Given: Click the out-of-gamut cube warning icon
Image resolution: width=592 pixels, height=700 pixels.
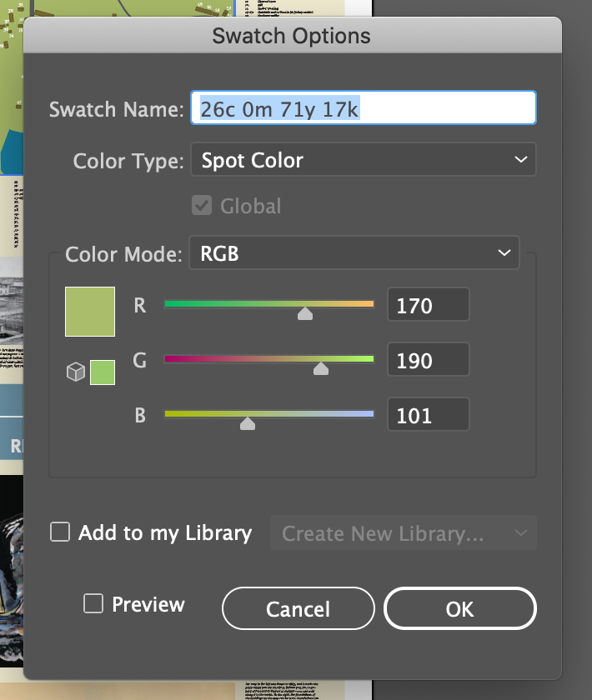Looking at the screenshot, I should (76, 372).
